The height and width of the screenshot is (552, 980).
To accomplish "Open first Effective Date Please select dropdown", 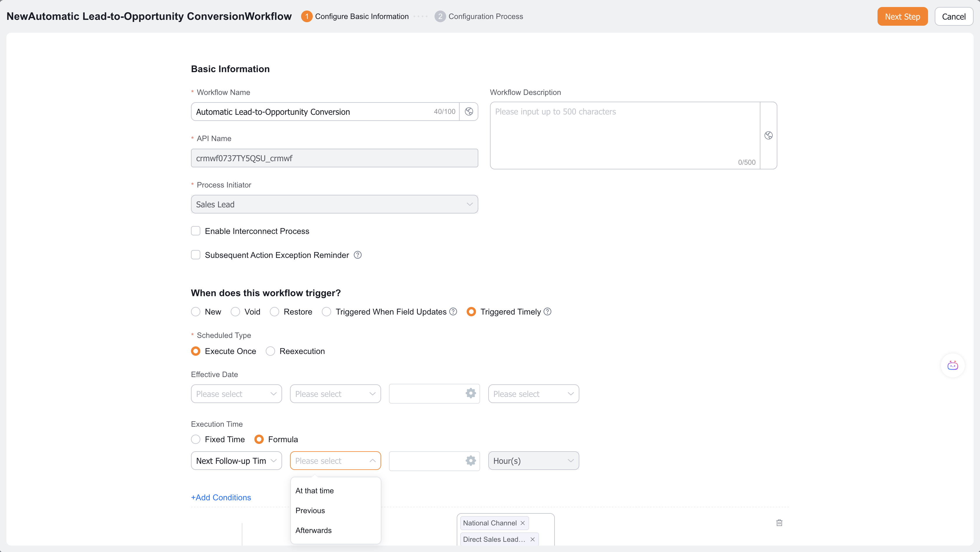I will pyautogui.click(x=236, y=394).
